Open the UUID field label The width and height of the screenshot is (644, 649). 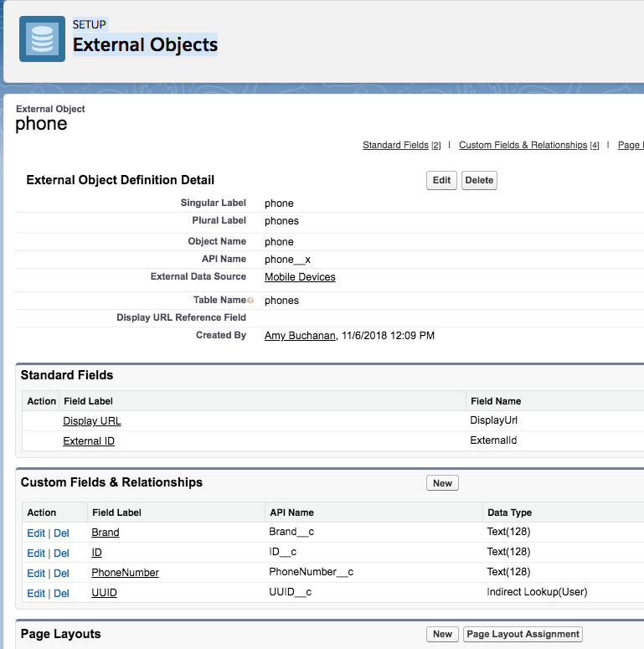click(x=104, y=593)
